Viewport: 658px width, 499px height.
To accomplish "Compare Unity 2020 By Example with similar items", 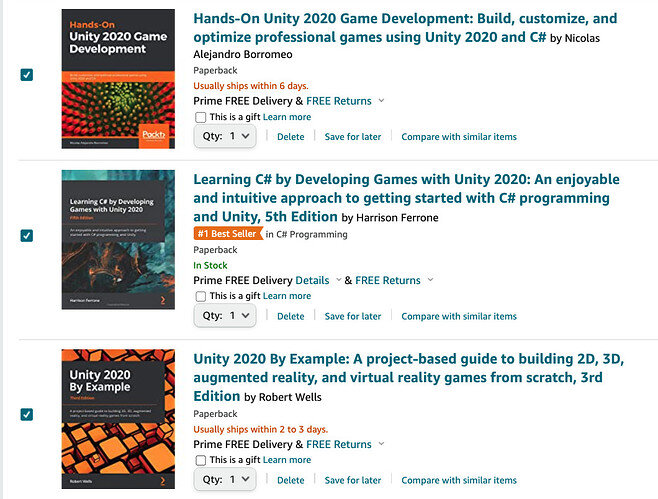I will tap(459, 480).
